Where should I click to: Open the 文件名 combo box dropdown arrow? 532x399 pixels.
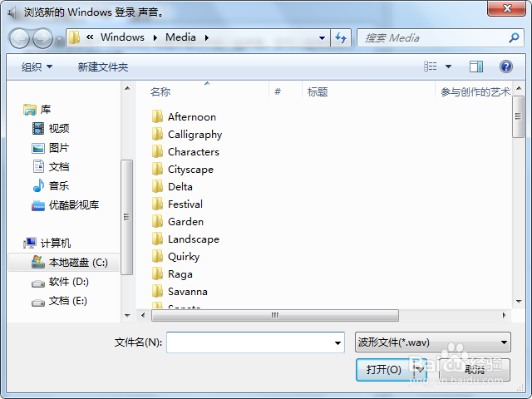pyautogui.click(x=337, y=342)
